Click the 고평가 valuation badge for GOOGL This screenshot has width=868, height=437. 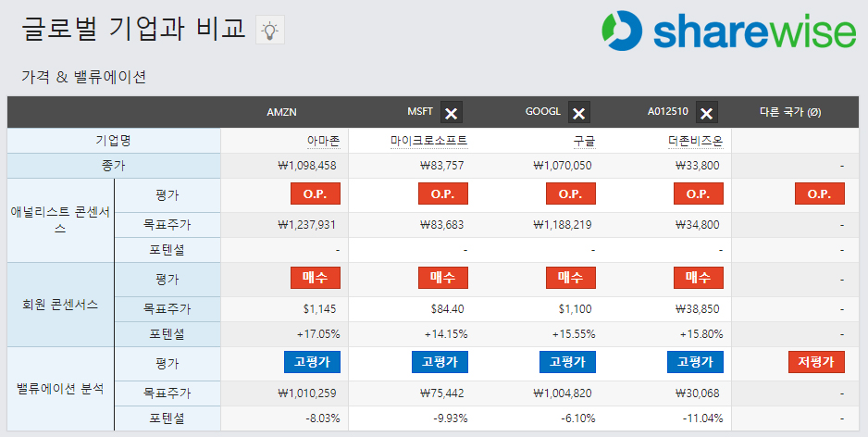tap(567, 362)
